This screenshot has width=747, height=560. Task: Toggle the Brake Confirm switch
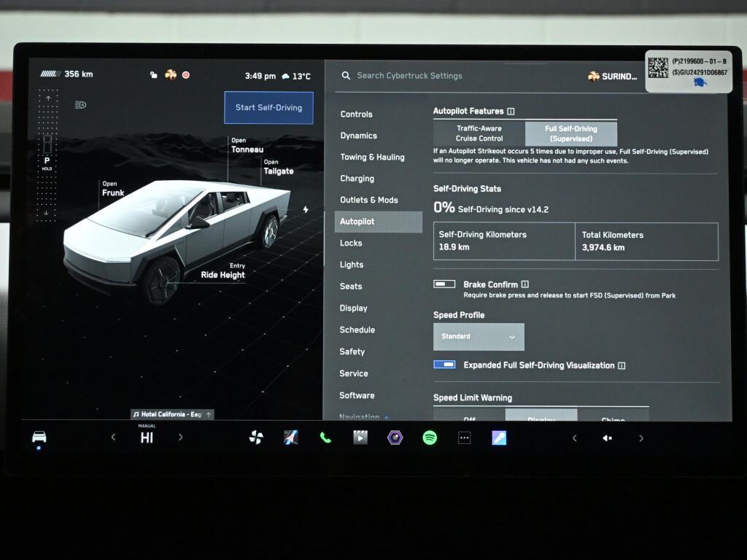(444, 284)
